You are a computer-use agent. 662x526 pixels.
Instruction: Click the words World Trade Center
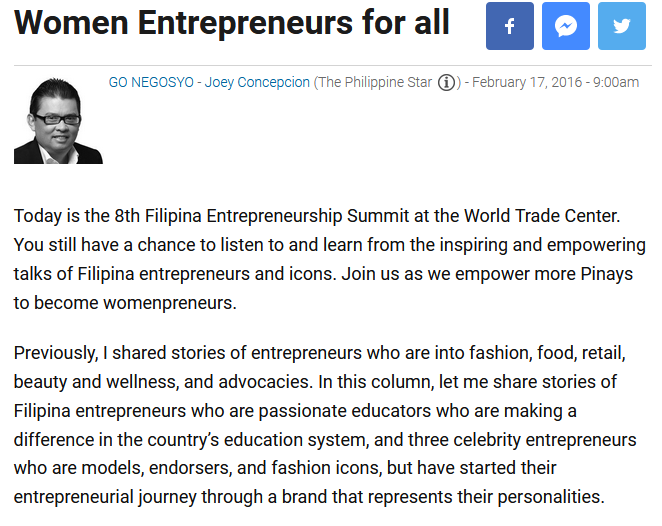541,216
